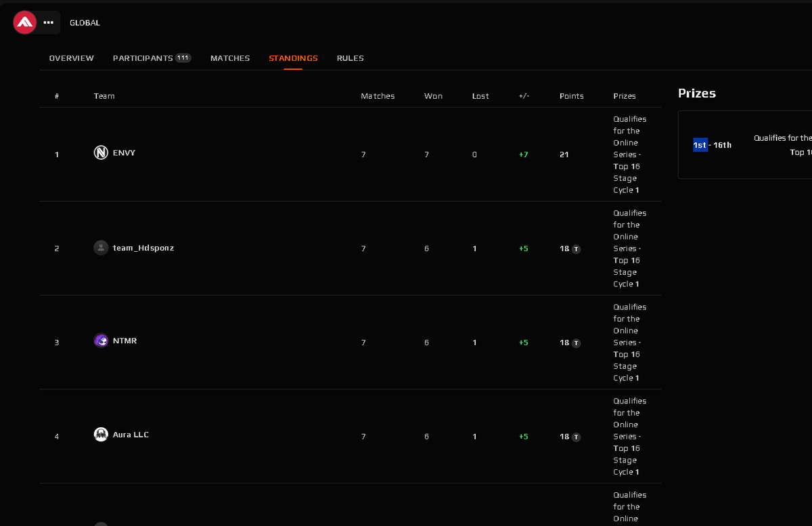Open the Rules tab
This screenshot has width=812, height=526.
pos(351,58)
